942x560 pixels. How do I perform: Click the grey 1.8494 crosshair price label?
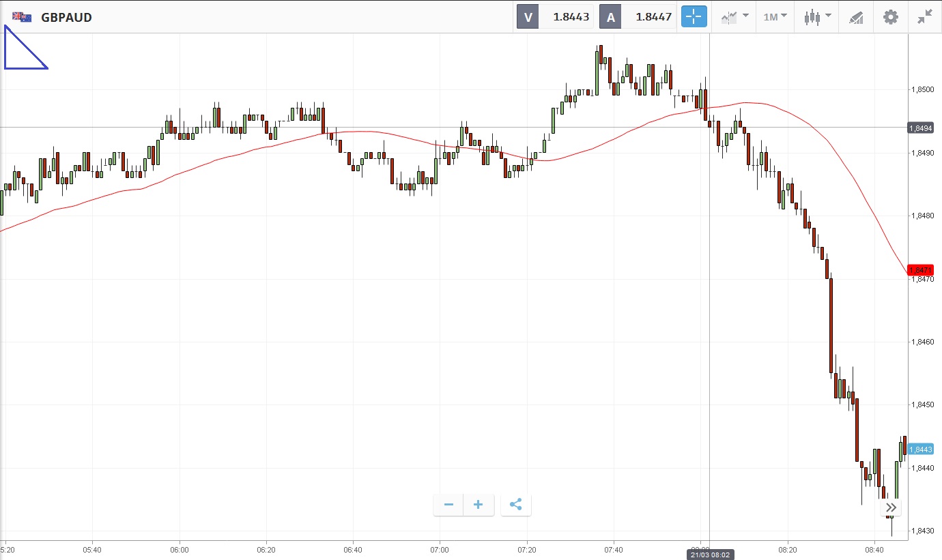pyautogui.click(x=920, y=128)
